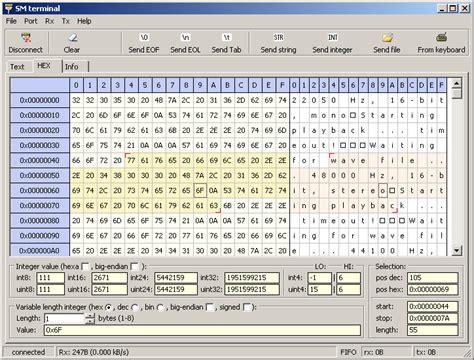Select row address 0x00000060
This screenshot has height=360, width=474.
pos(40,190)
